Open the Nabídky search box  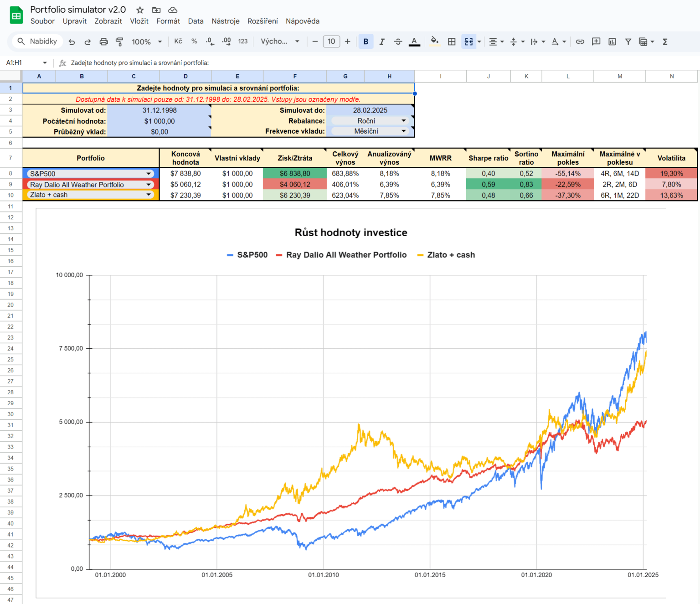(37, 41)
